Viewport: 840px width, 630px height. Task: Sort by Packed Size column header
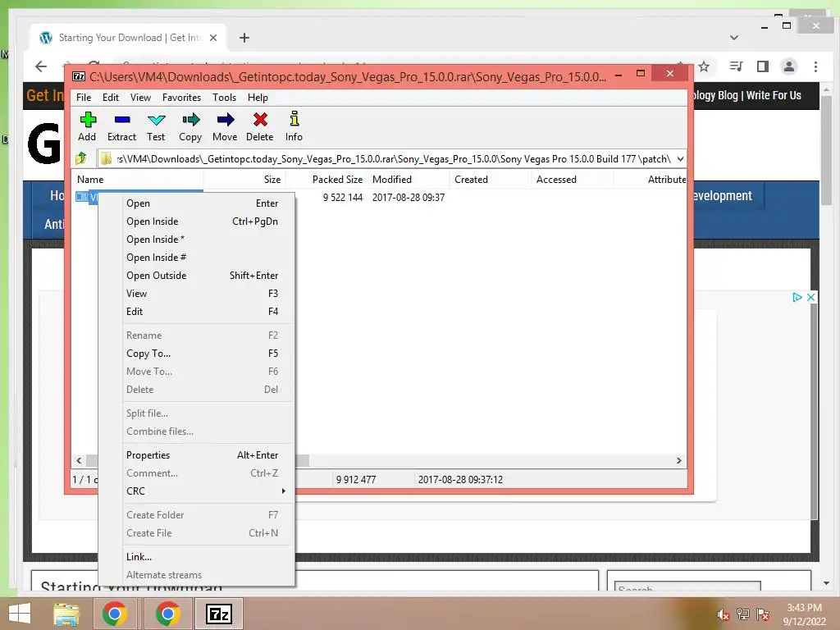click(x=326, y=180)
